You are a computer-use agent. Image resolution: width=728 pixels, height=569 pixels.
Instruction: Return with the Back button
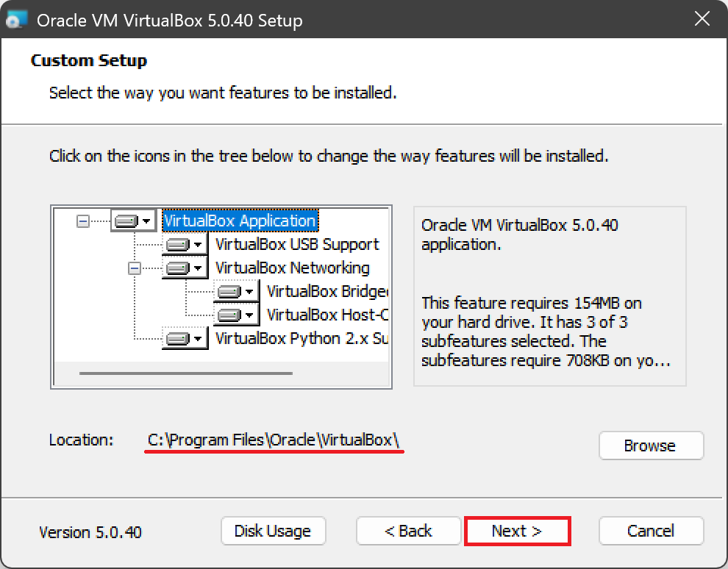[409, 531]
